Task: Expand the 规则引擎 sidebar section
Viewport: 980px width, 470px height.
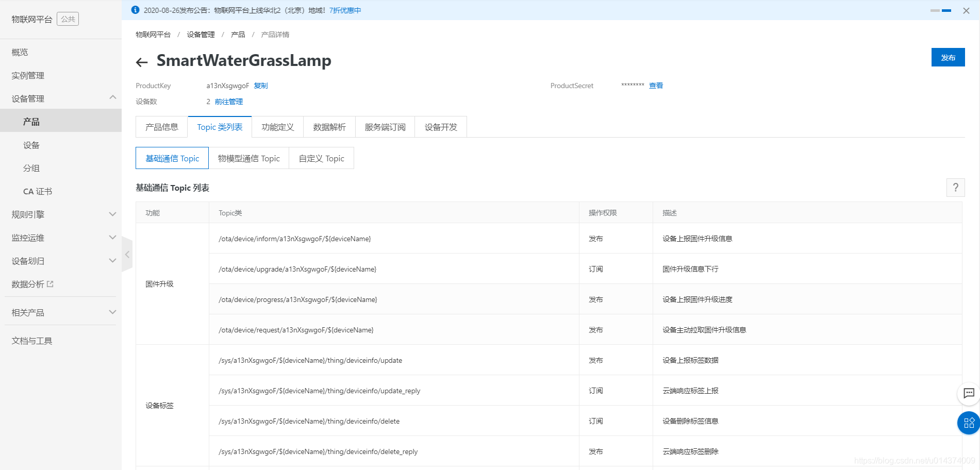Action: [112, 214]
